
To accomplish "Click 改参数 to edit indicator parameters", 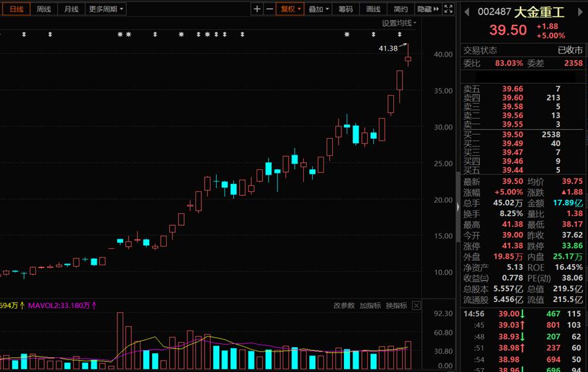I will [x=344, y=305].
